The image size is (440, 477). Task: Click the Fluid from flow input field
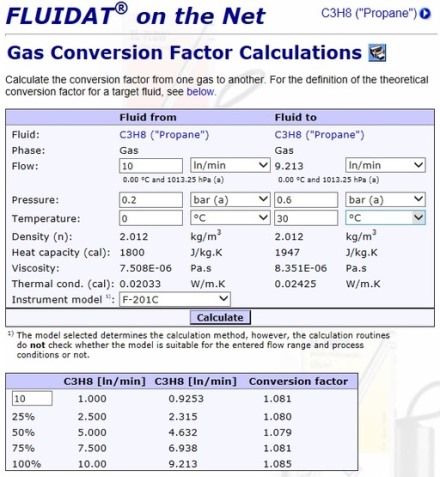coord(151,166)
